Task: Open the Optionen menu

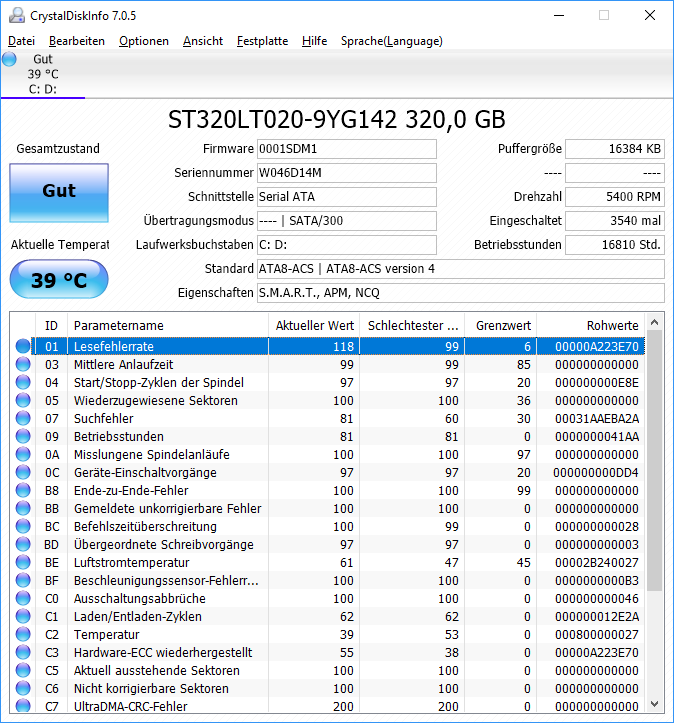Action: pyautogui.click(x=144, y=41)
